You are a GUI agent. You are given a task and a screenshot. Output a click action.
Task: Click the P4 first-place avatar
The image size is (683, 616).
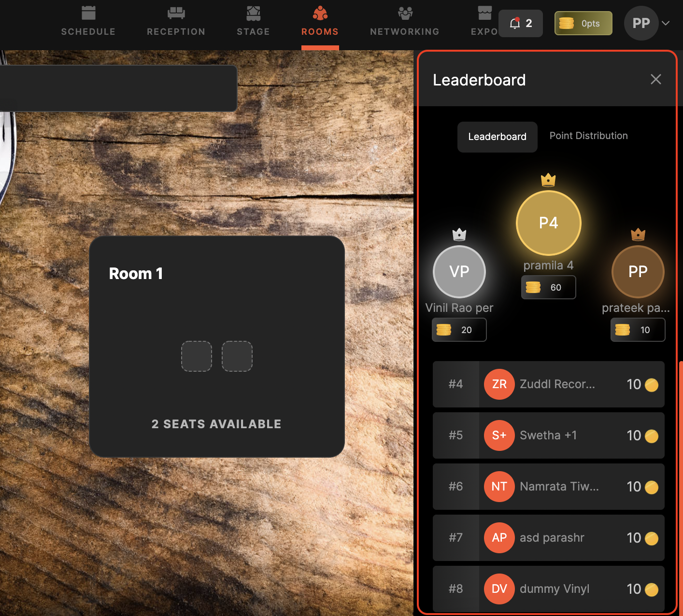[549, 223]
